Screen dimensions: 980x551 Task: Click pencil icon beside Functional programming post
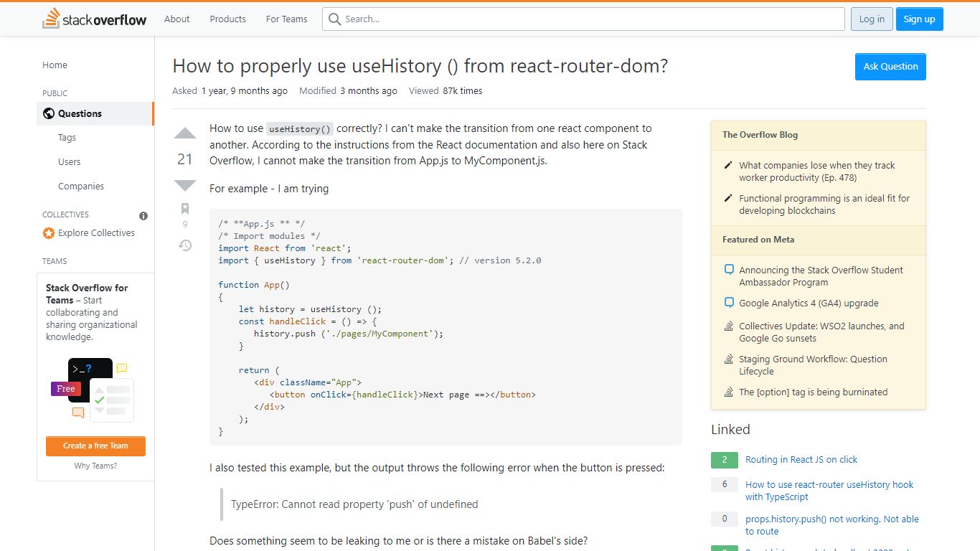coord(729,198)
